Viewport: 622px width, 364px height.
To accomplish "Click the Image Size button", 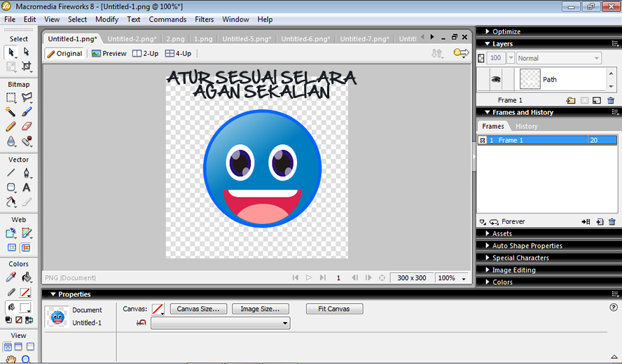I will (261, 309).
